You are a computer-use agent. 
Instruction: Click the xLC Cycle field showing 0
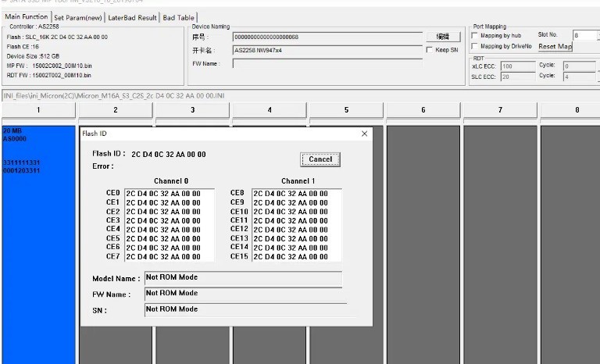pyautogui.click(x=580, y=66)
